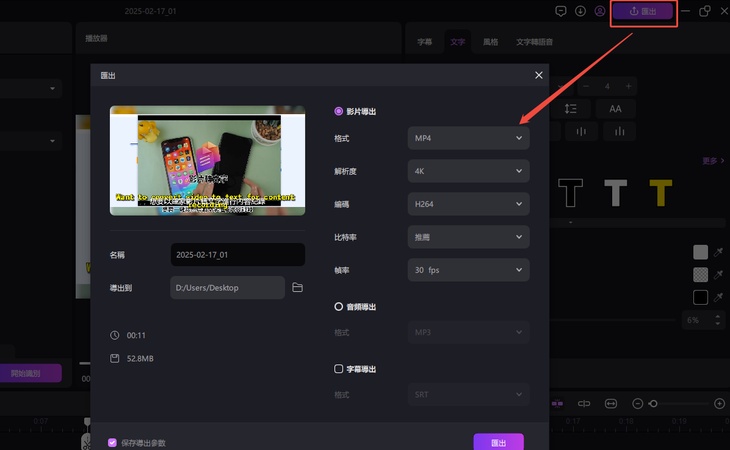Viewport: 730px width, 450px height.
Task: Toggle the AA uppercase text button
Action: click(615, 109)
